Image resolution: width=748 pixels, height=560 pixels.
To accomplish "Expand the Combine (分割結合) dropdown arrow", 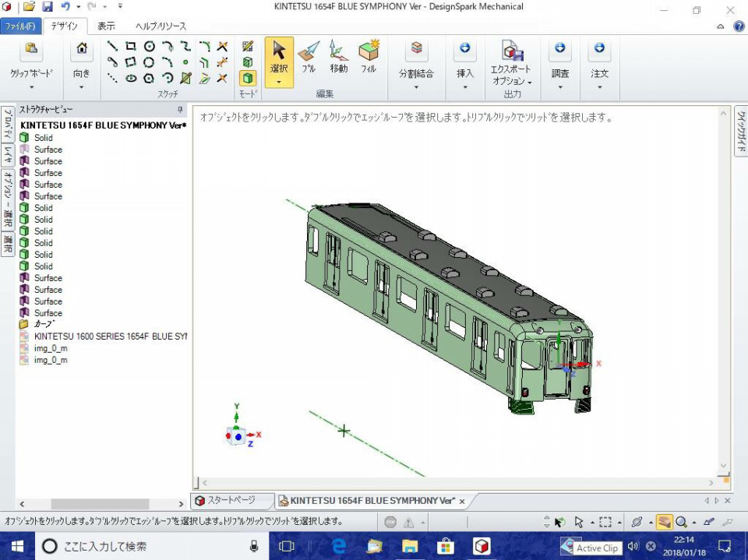I will click(x=416, y=87).
